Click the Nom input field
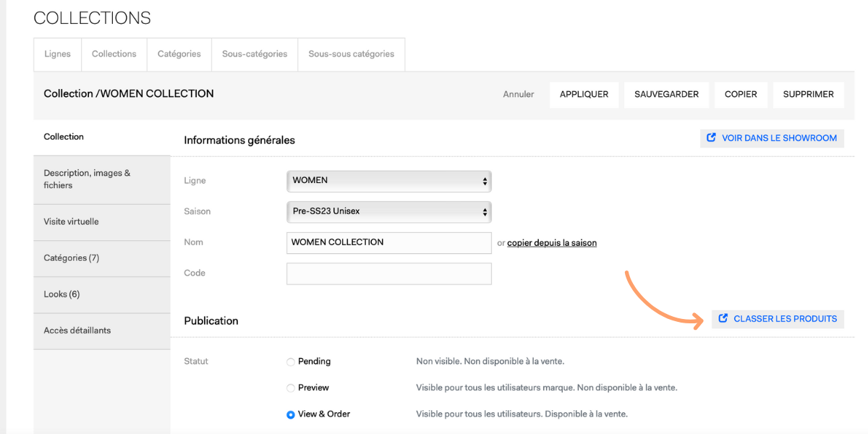 coord(389,242)
